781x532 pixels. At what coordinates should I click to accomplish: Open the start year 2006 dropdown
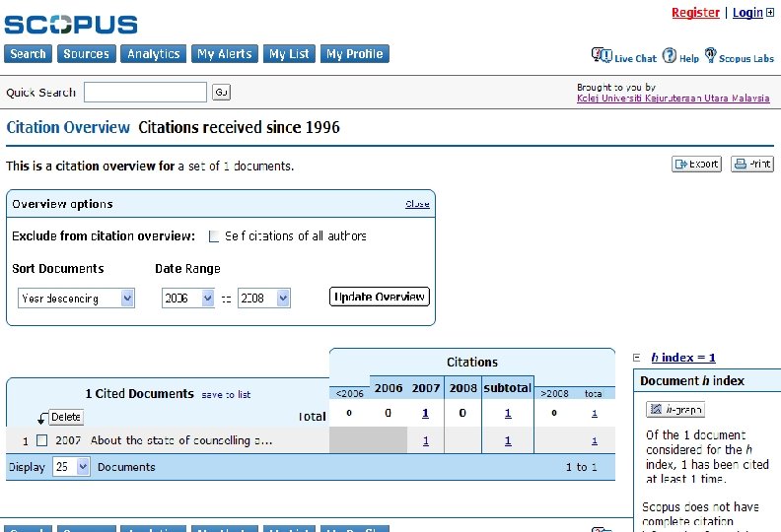[187, 298]
